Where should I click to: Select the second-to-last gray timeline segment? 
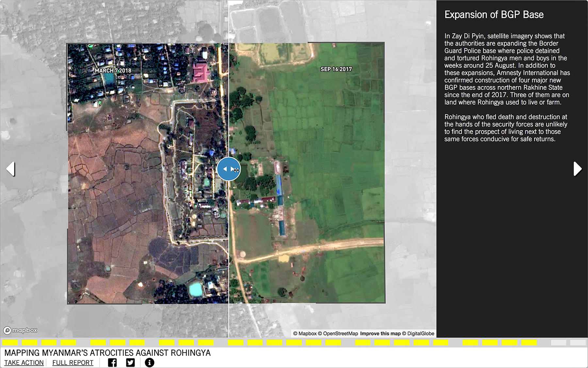tap(558, 342)
